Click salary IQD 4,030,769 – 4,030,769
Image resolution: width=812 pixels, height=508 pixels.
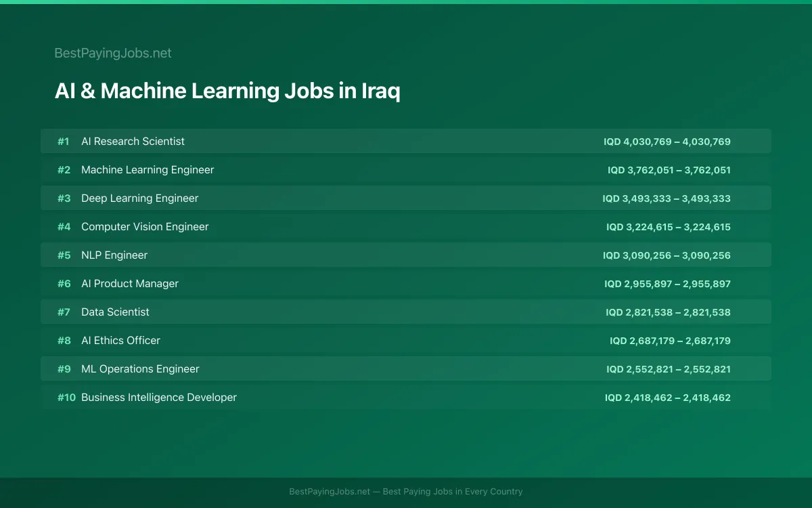coord(667,142)
